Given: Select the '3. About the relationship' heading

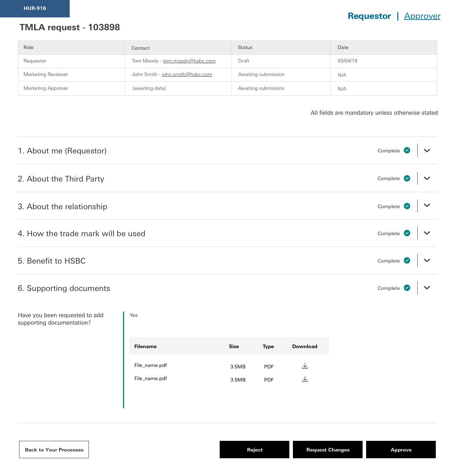Looking at the screenshot, I should 63,206.
